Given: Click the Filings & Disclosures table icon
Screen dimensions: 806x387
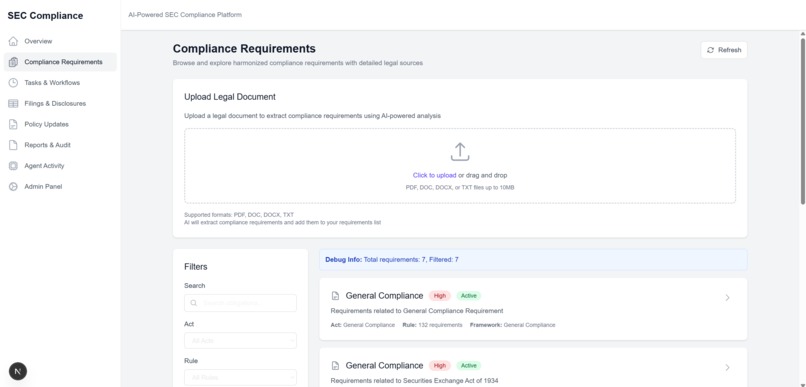Looking at the screenshot, I should tap(13, 104).
